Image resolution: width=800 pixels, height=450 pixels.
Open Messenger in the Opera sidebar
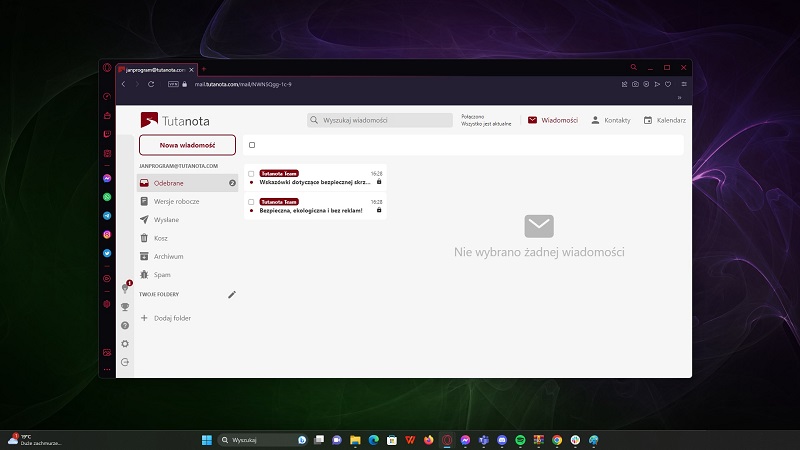(107, 178)
